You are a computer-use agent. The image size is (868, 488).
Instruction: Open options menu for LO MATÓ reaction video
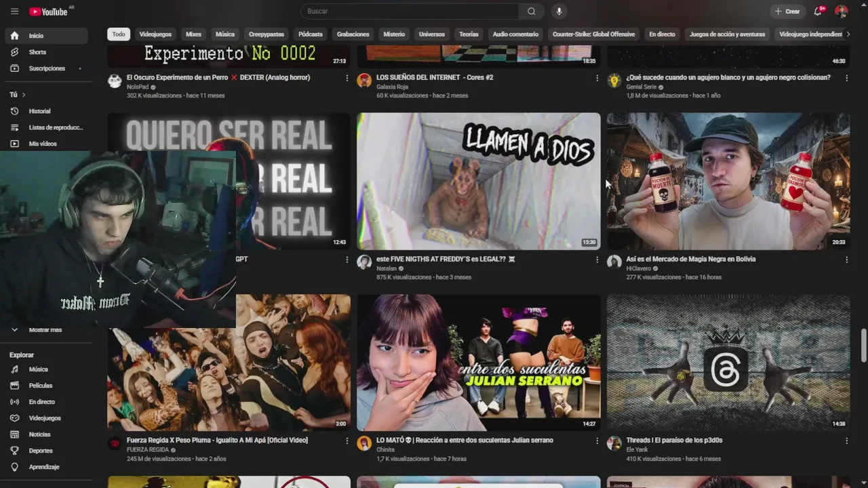pos(597,441)
